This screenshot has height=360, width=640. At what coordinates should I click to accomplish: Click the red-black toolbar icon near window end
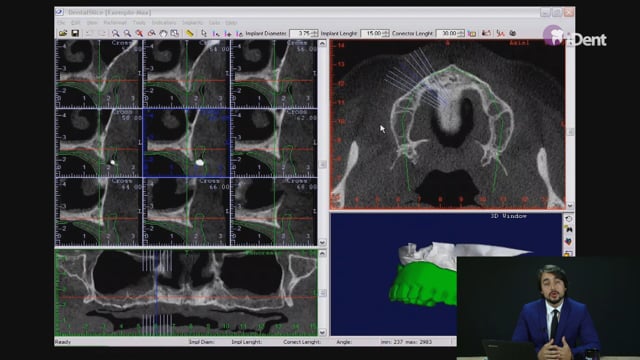coord(486,33)
